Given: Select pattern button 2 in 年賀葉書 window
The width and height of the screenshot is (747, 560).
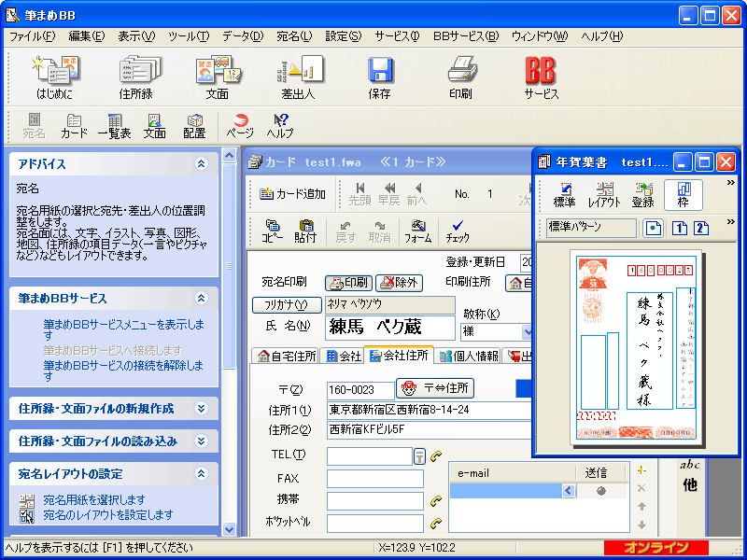Looking at the screenshot, I should pos(701,228).
